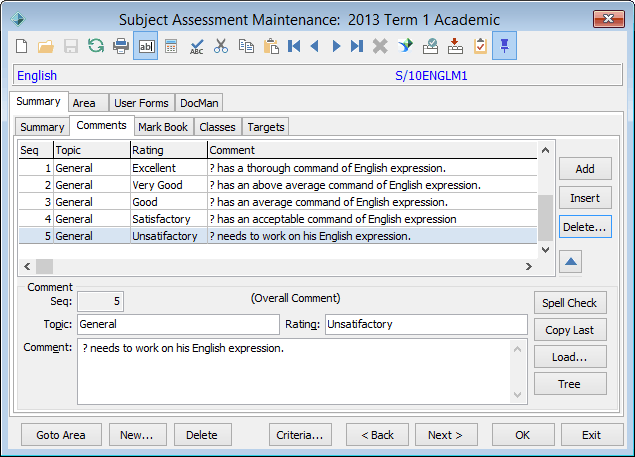Viewport: 635px width, 457px height.
Task: Click inside the Comment text area
Action: coord(296,372)
